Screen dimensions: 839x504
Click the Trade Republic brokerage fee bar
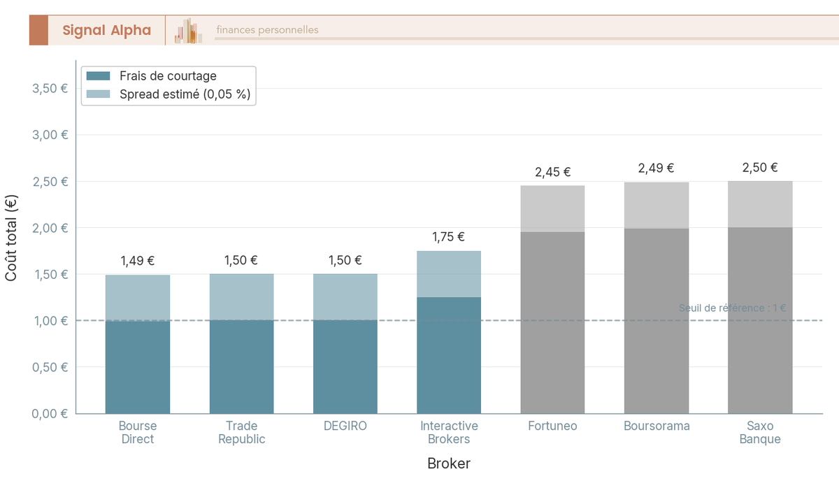pyautogui.click(x=241, y=367)
